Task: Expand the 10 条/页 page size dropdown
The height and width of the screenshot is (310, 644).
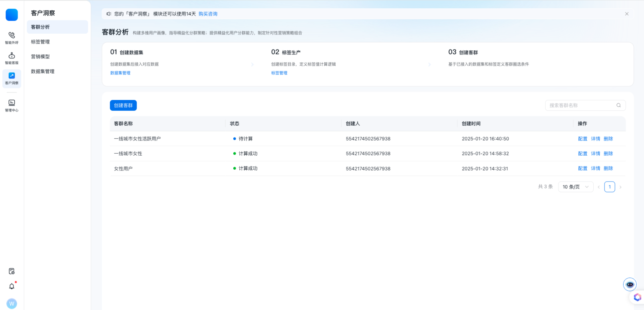Action: [x=575, y=187]
